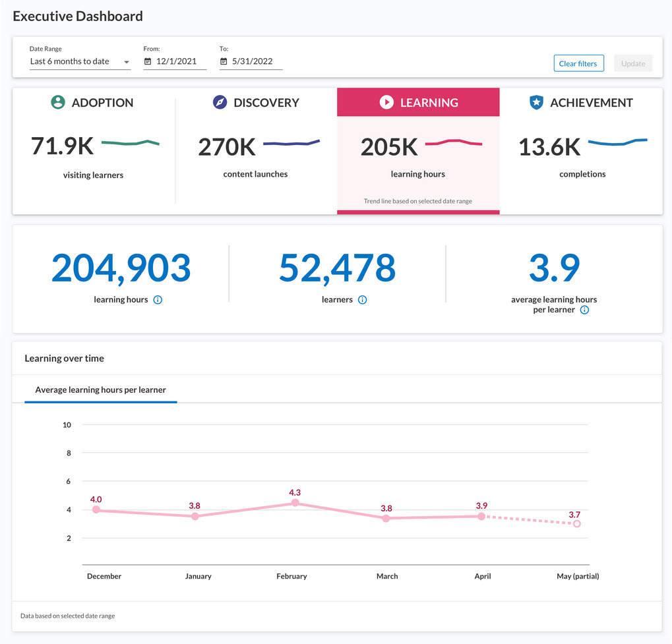Click the Discovery compass icon
672x644 pixels.
pos(220,102)
